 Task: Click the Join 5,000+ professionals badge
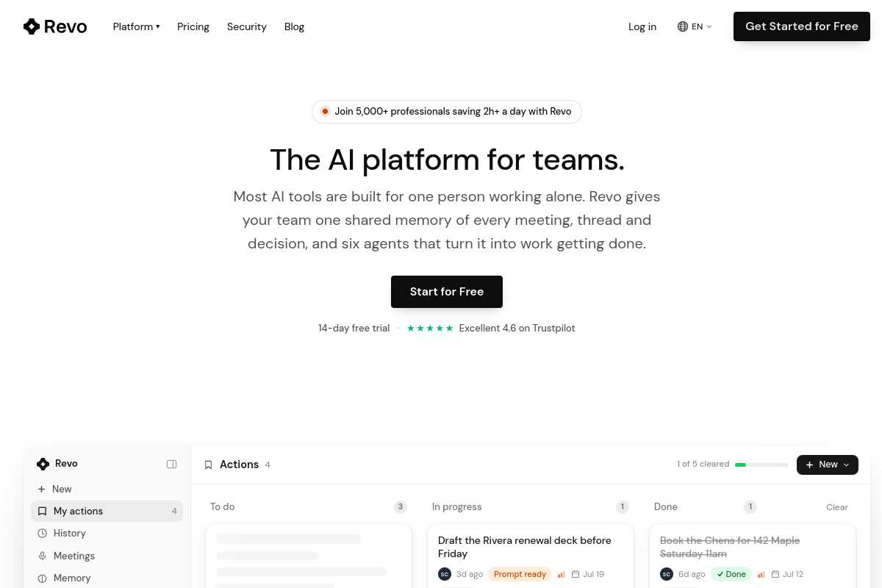pyautogui.click(x=447, y=112)
